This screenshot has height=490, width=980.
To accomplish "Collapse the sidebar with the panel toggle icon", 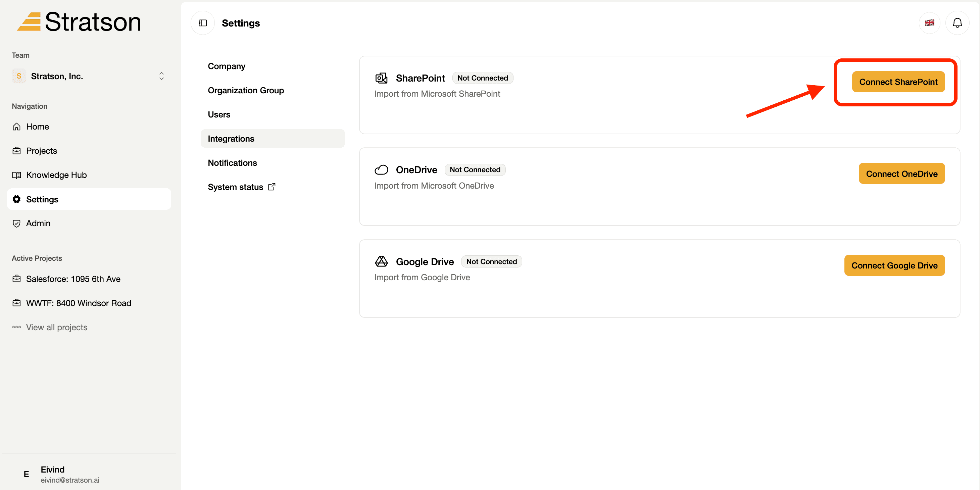I will click(203, 23).
